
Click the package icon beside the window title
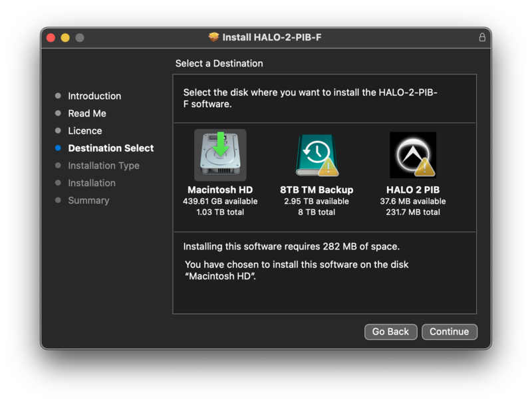pyautogui.click(x=213, y=37)
